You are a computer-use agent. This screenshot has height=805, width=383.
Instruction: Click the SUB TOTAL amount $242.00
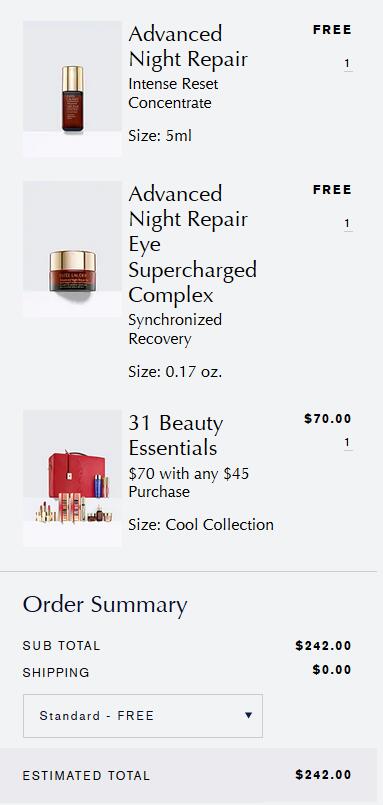click(x=323, y=646)
